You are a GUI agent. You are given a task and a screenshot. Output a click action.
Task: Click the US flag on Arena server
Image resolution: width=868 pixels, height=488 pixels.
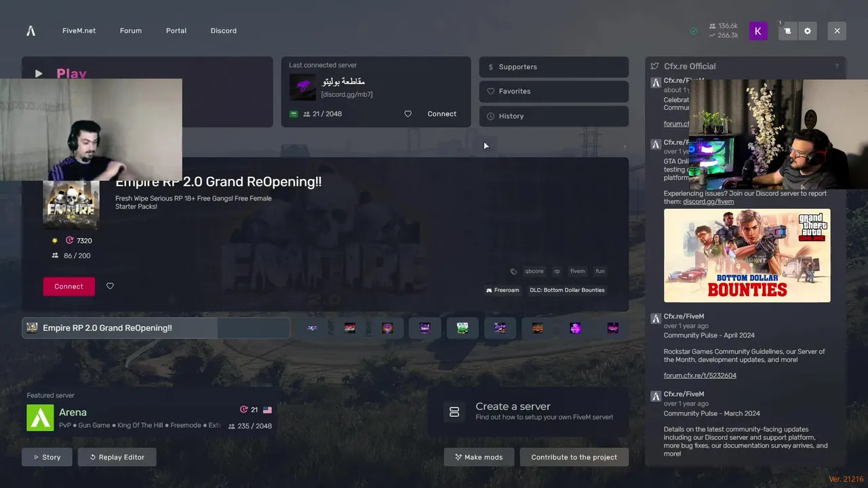[267, 410]
